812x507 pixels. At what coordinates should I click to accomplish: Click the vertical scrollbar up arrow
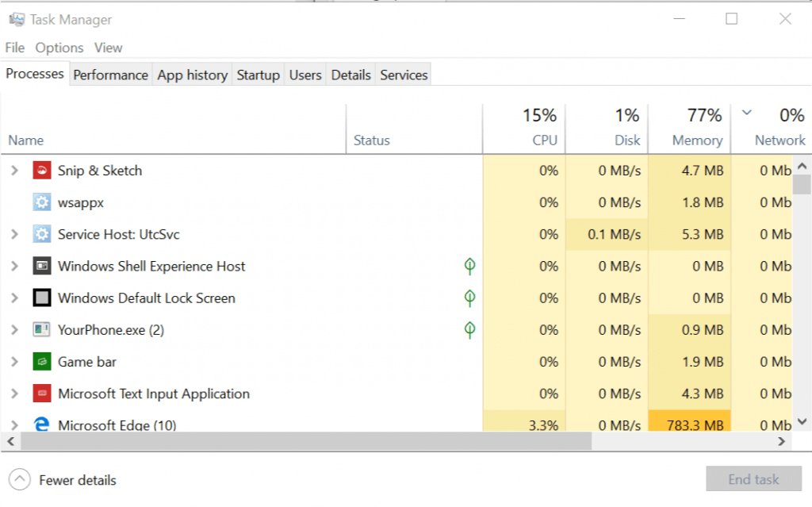802,166
